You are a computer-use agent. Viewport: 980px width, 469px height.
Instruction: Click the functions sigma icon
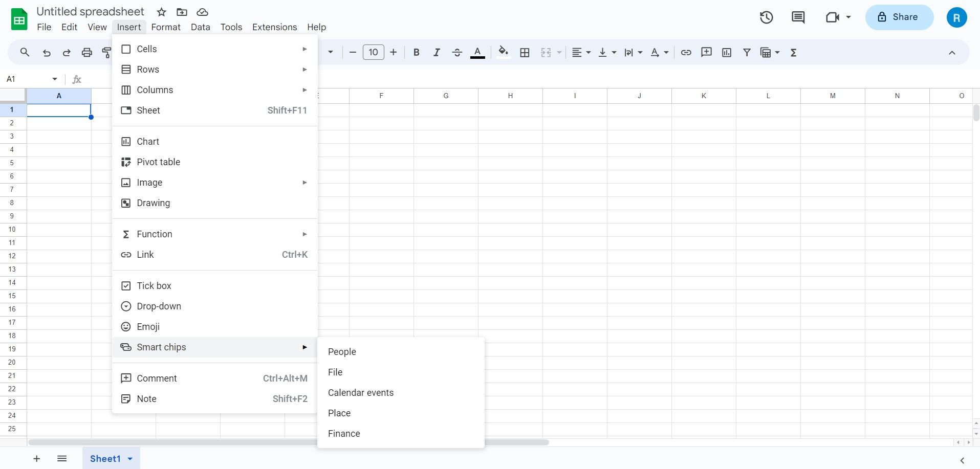click(x=794, y=52)
